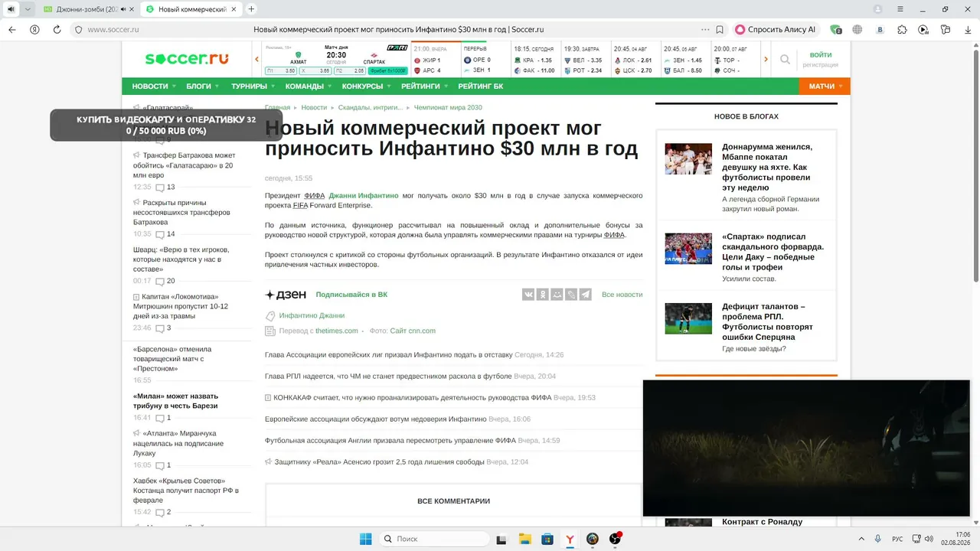The height and width of the screenshot is (551, 980).
Task: Ask Alice AI via Спросить Алису AI button
Action: 776,30
